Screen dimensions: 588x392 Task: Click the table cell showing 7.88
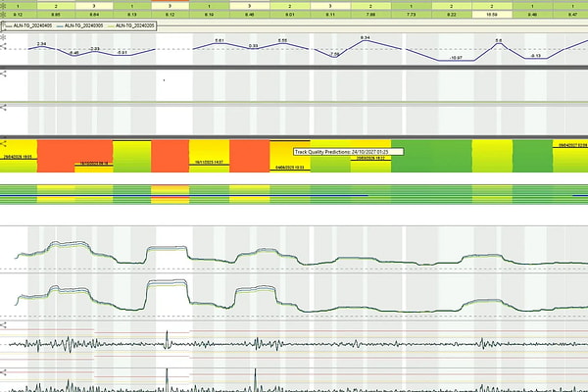(370, 15)
